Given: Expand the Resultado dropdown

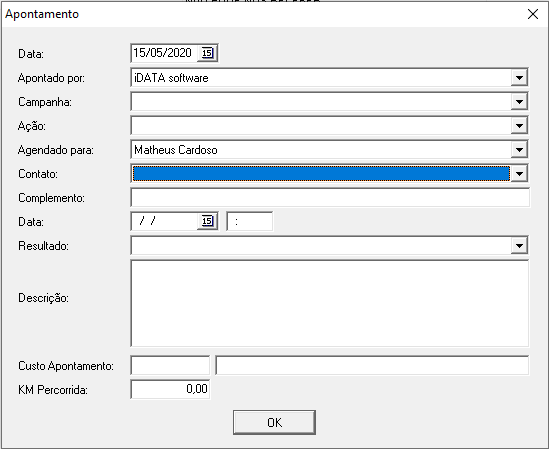Looking at the screenshot, I should point(519,246).
